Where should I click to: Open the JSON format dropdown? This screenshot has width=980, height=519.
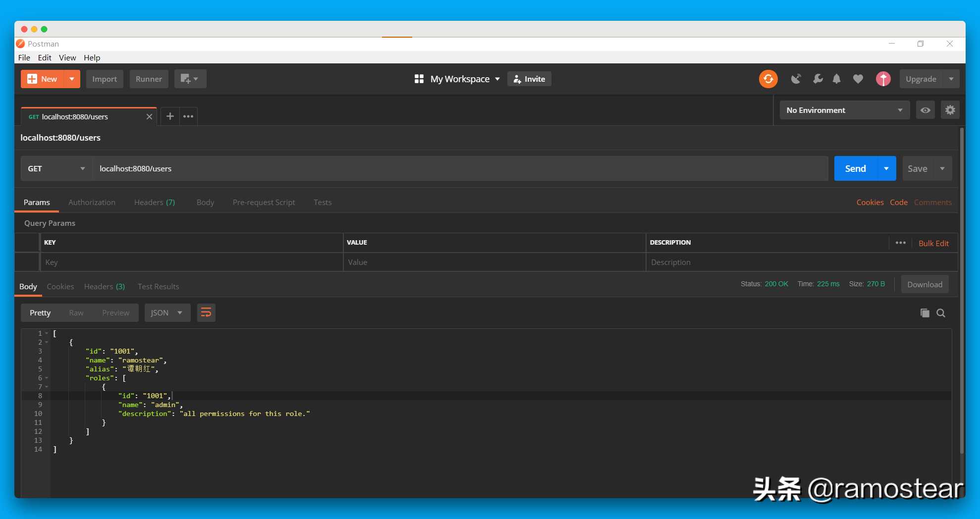pos(167,312)
